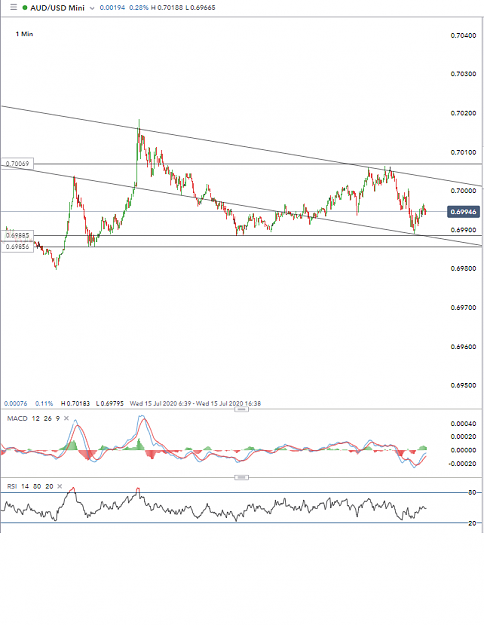Select the 1 Min timeframe label
Screen dimensions: 484x625
coord(24,34)
